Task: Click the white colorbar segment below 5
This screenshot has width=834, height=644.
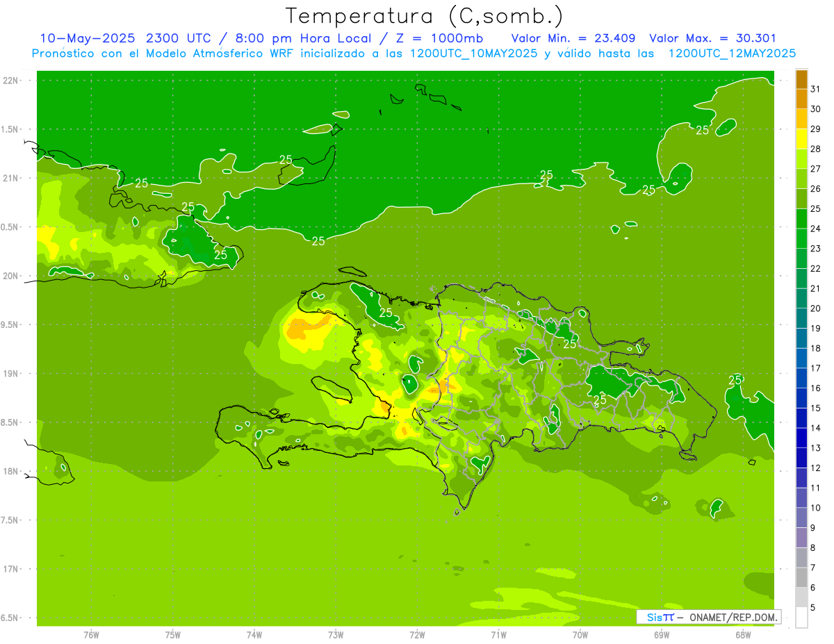Action: tap(801, 617)
